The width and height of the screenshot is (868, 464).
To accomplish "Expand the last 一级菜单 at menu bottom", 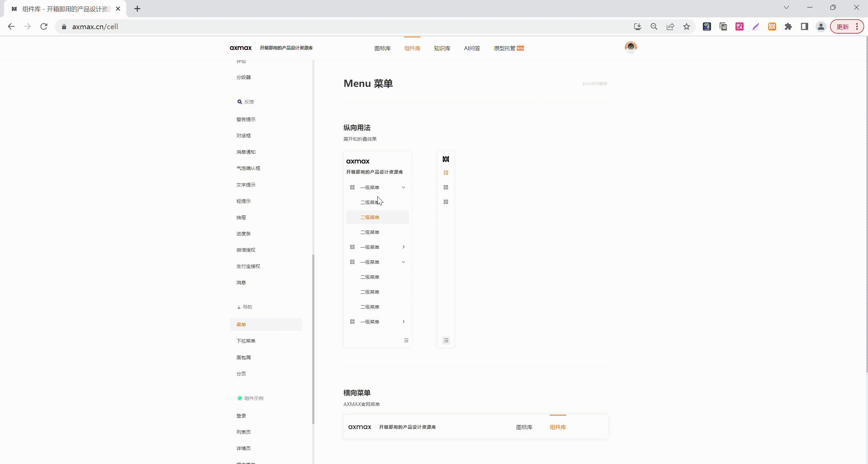I will 403,322.
